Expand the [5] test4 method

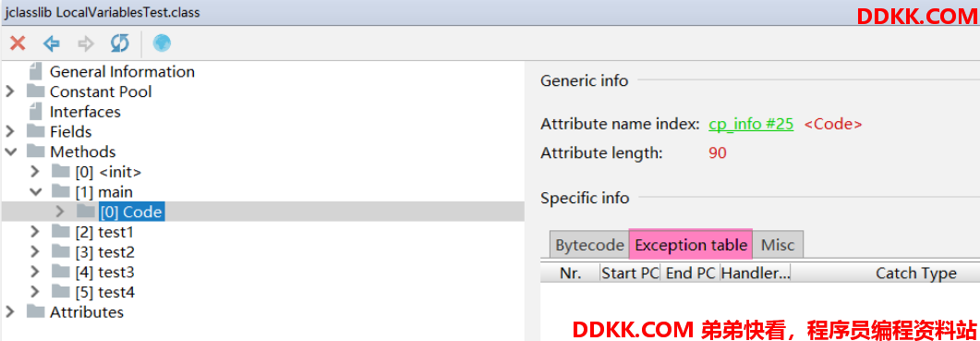click(36, 292)
